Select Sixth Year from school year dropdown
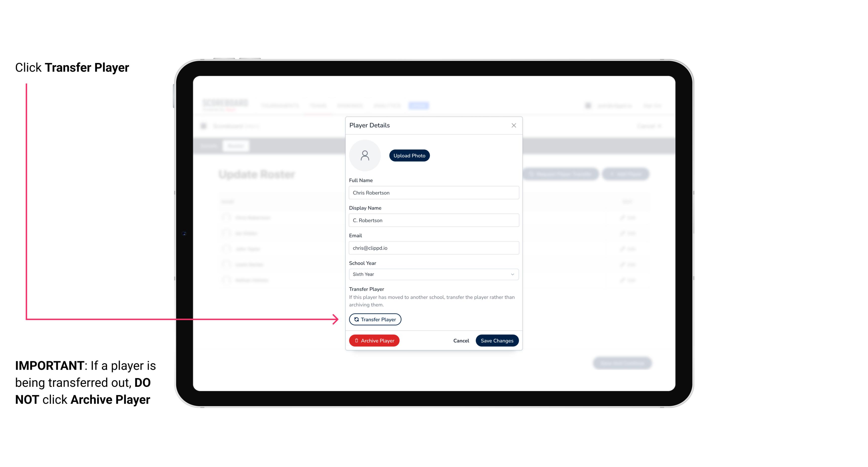The width and height of the screenshot is (868, 467). point(433,274)
